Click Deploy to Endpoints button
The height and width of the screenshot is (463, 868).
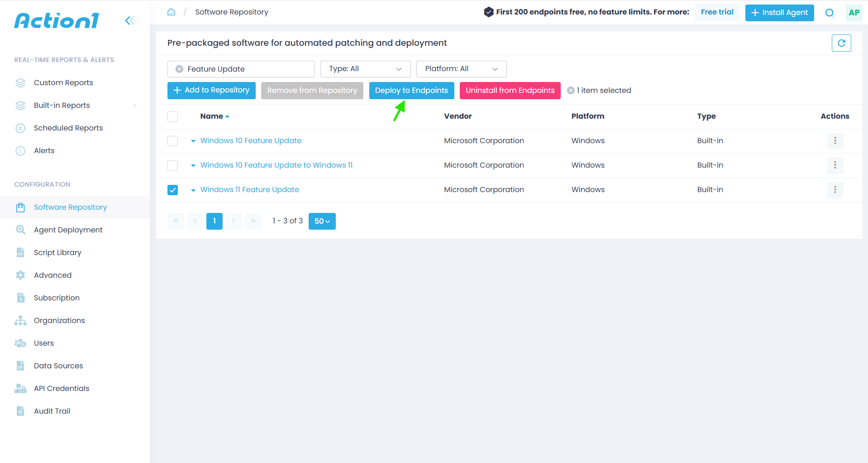[x=411, y=90]
